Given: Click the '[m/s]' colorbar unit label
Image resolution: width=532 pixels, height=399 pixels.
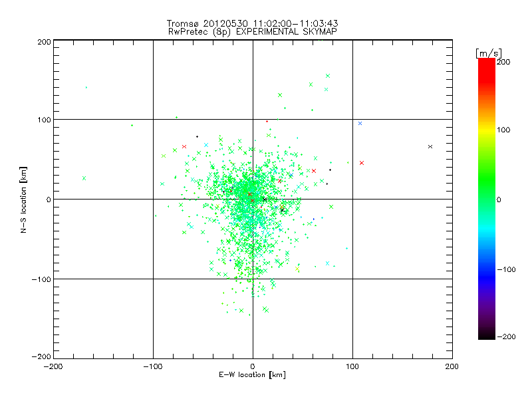Looking at the screenshot, I should tap(489, 53).
